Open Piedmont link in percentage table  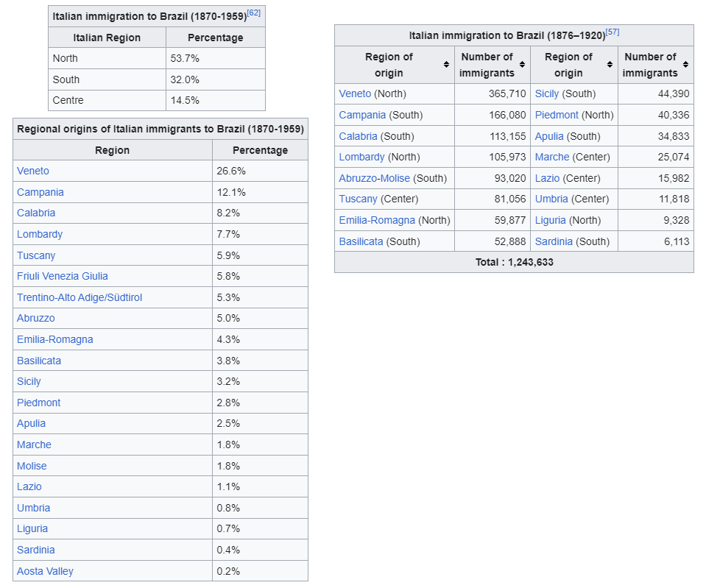pos(39,403)
